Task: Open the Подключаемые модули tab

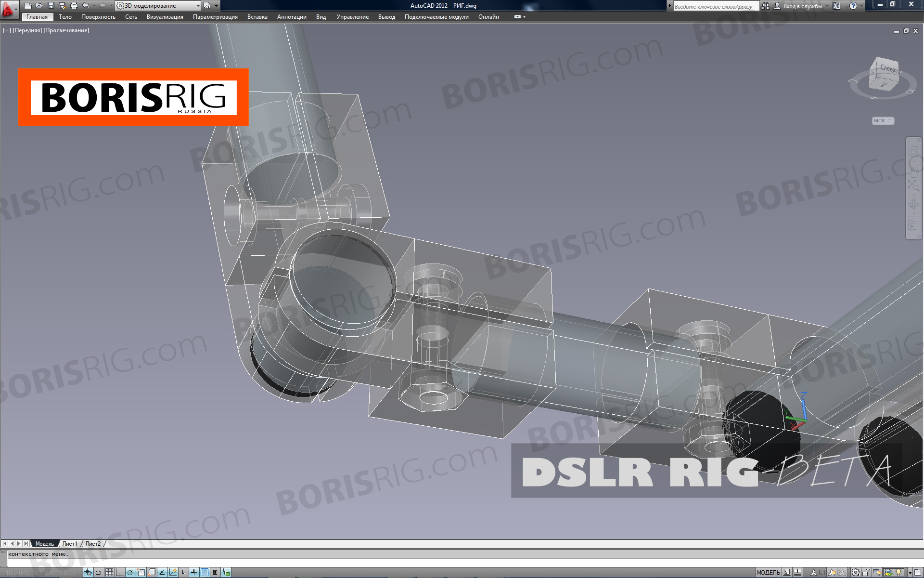Action: pos(436,17)
